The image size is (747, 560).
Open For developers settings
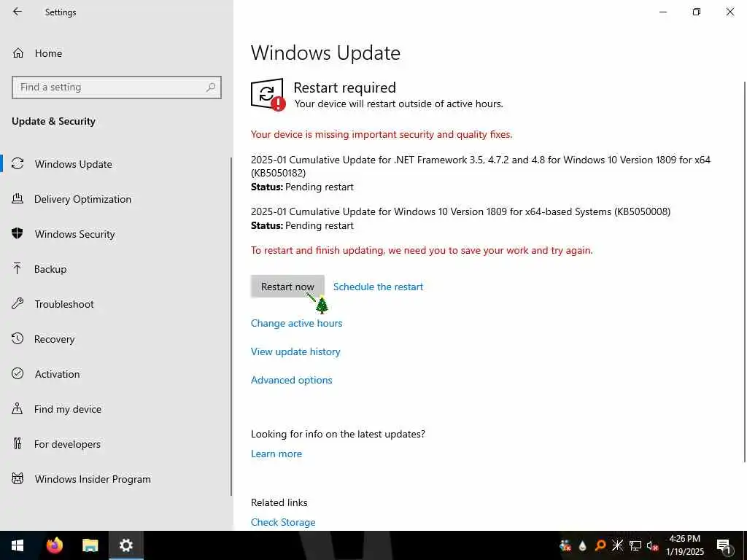tap(116, 444)
